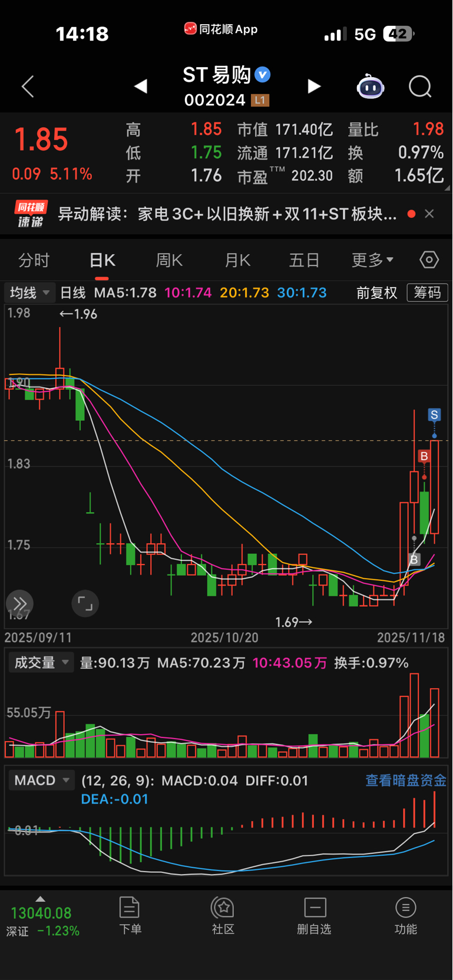
Task: Expand the index bar arrow above 13040.08
Action: [x=40, y=899]
